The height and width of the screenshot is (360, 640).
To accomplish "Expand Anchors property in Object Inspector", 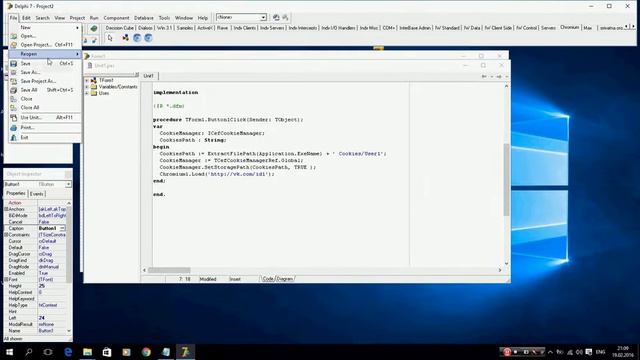I will [x=6, y=209].
